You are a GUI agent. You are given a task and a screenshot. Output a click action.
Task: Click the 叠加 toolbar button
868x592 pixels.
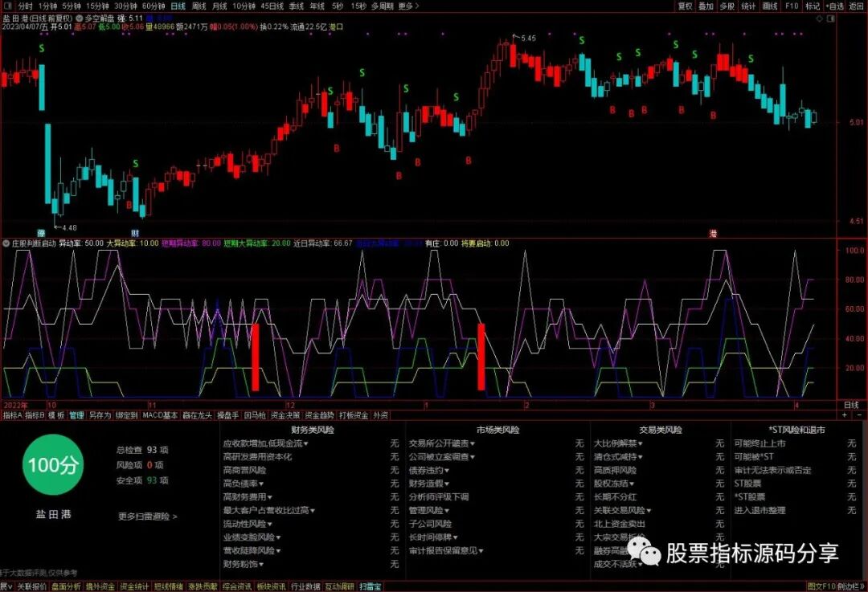[706, 6]
